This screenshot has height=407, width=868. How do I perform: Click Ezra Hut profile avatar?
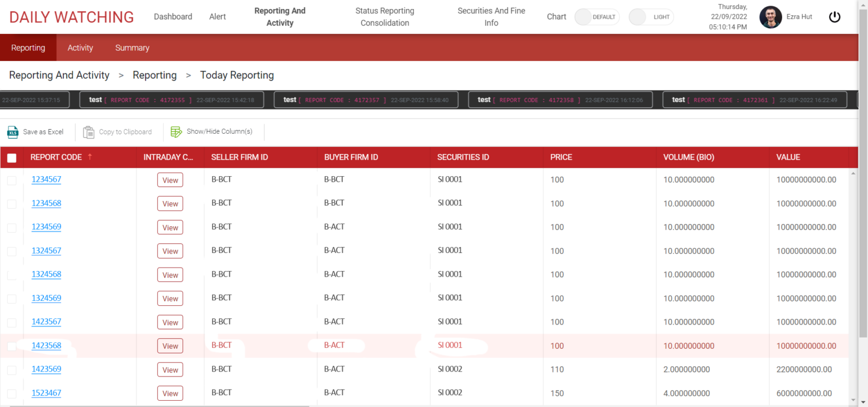[770, 17]
